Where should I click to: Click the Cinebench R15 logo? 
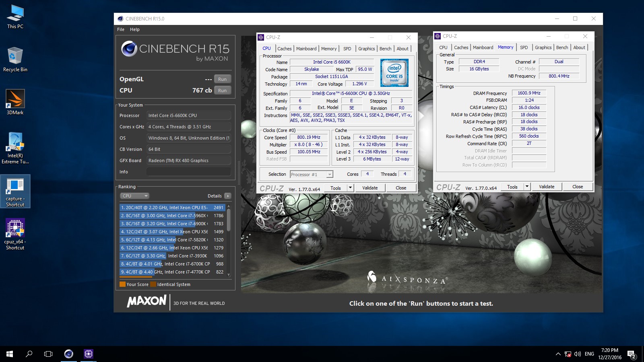pos(175,51)
